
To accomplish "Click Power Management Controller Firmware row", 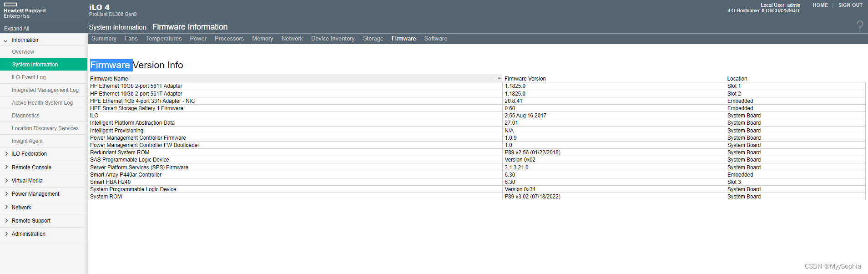I will tap(477, 138).
